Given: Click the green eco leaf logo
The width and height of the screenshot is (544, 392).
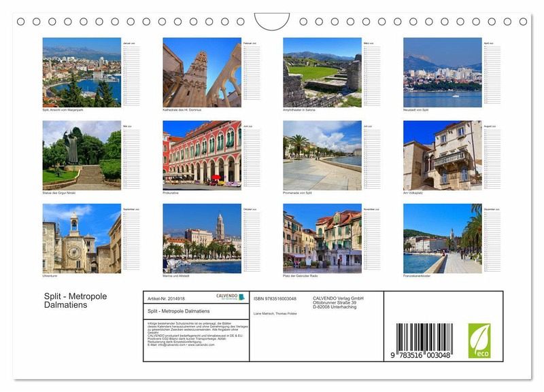Looking at the screenshot, I should (479, 340).
